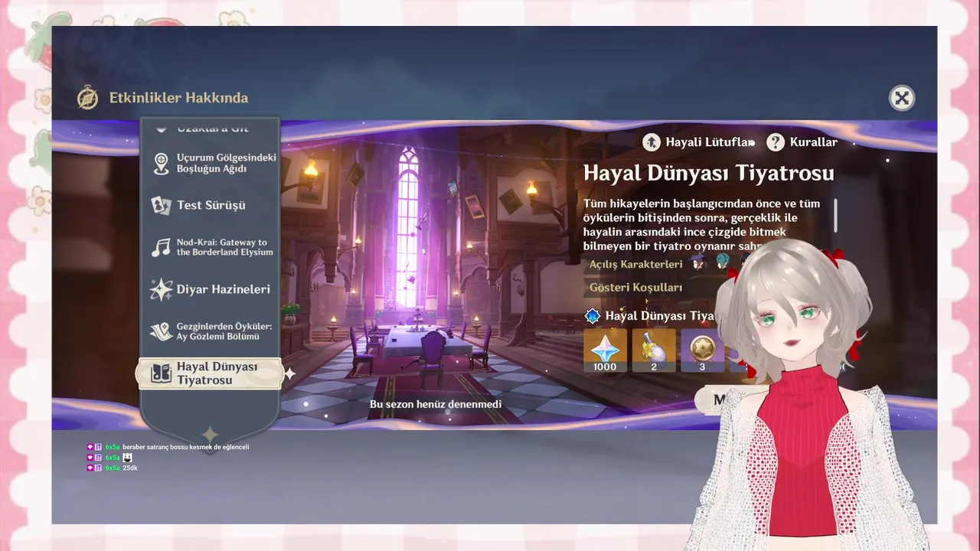Select the gold coin reward showing 3
Image resolution: width=980 pixels, height=551 pixels.
coord(703,350)
